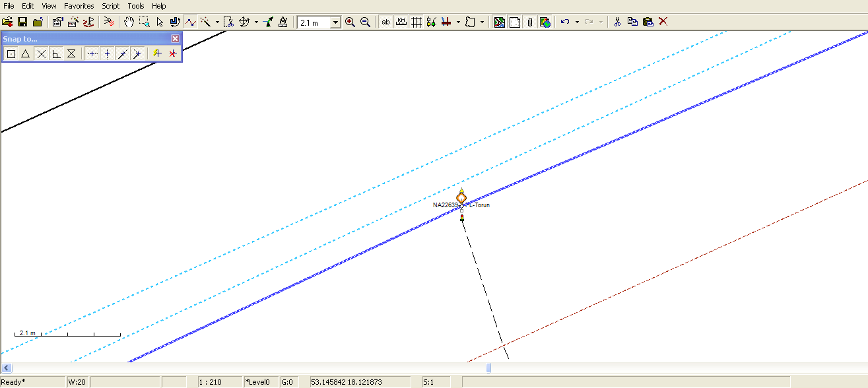Expand the polygon shape tool dropdown arrow

pyautogui.click(x=482, y=22)
